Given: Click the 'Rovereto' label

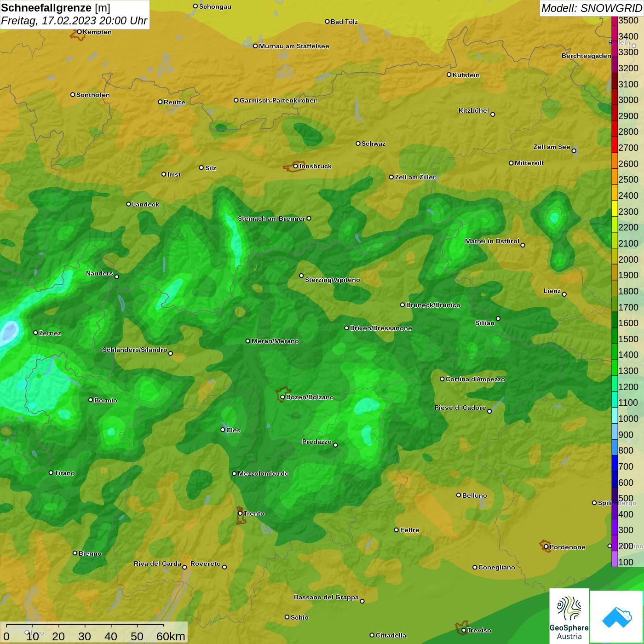Looking at the screenshot, I should point(206,563).
